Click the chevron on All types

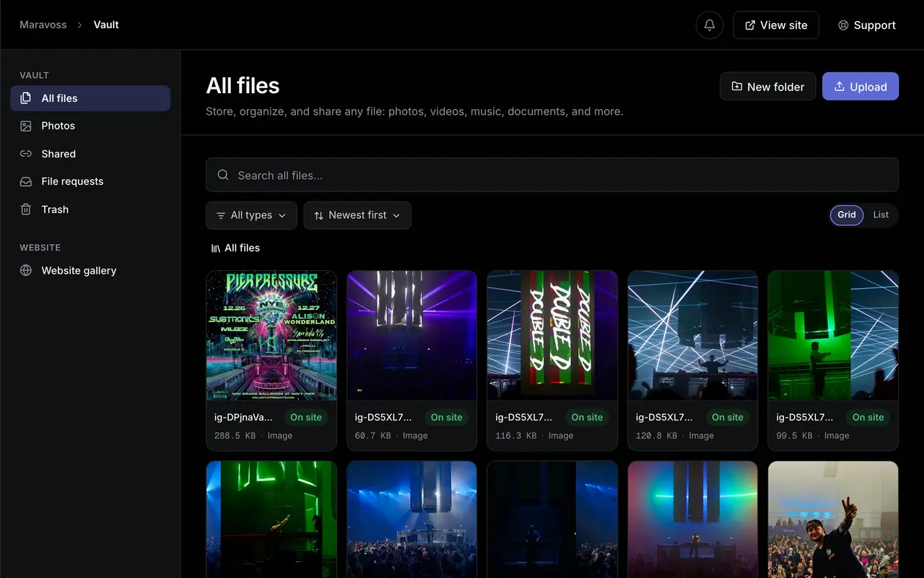[x=282, y=215]
